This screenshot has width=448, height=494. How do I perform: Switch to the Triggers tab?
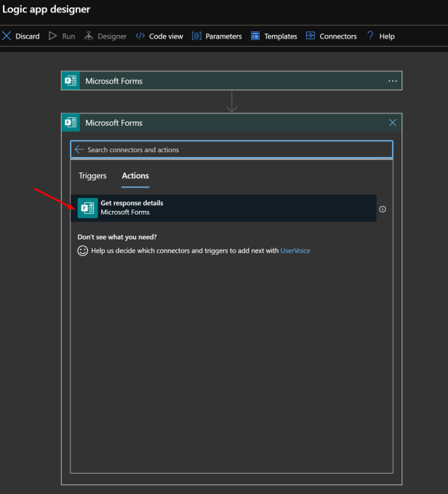click(92, 176)
